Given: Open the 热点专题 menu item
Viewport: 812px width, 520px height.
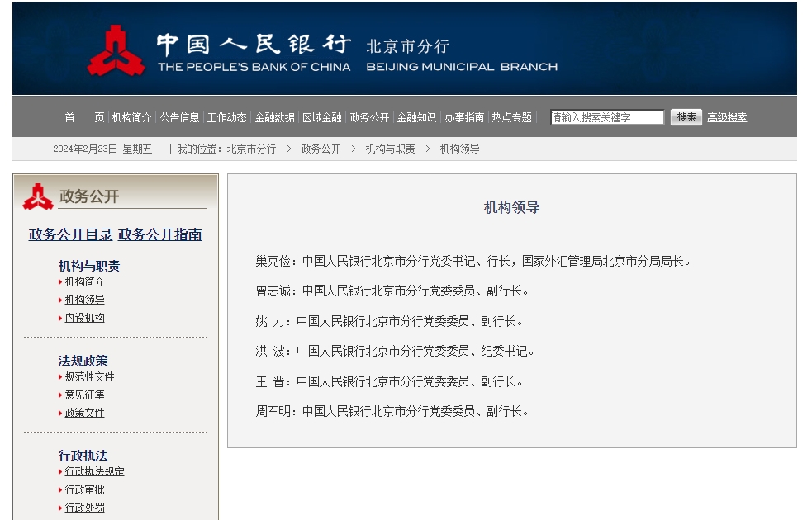Looking at the screenshot, I should click(513, 117).
